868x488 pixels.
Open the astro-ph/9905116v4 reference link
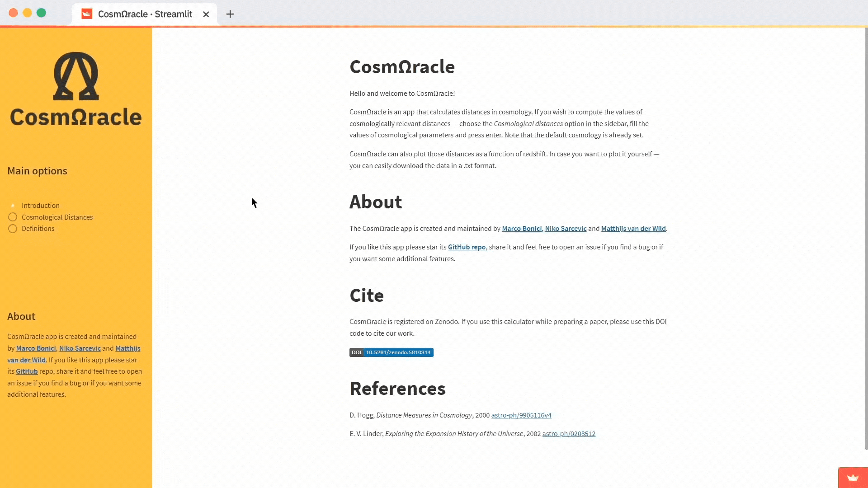click(521, 415)
